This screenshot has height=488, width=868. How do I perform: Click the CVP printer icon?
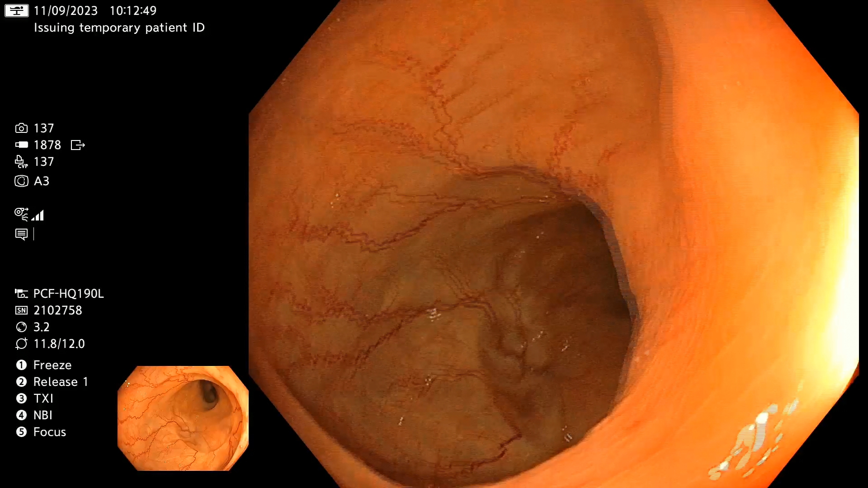click(x=21, y=162)
